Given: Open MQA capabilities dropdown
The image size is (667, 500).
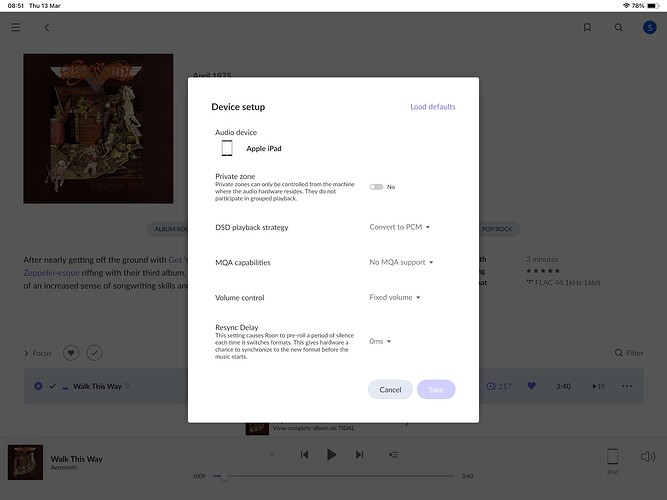Looking at the screenshot, I should click(x=401, y=262).
